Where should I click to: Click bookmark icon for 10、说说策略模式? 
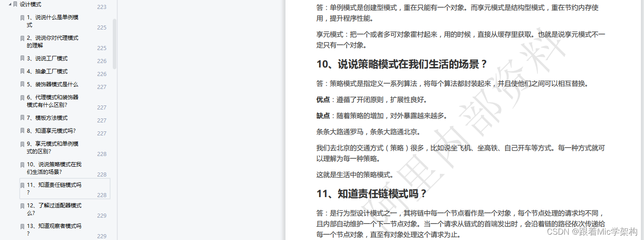(22, 165)
